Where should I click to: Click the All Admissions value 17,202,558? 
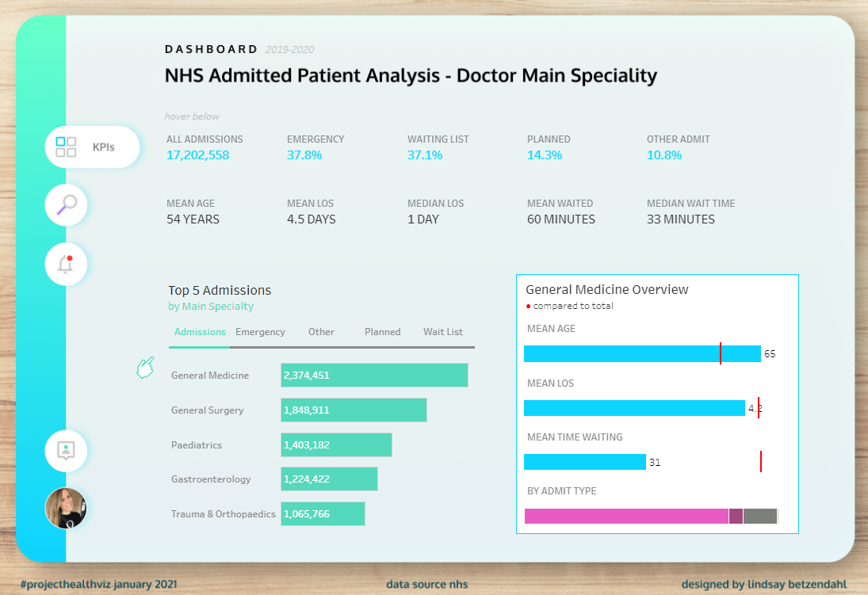(x=197, y=155)
